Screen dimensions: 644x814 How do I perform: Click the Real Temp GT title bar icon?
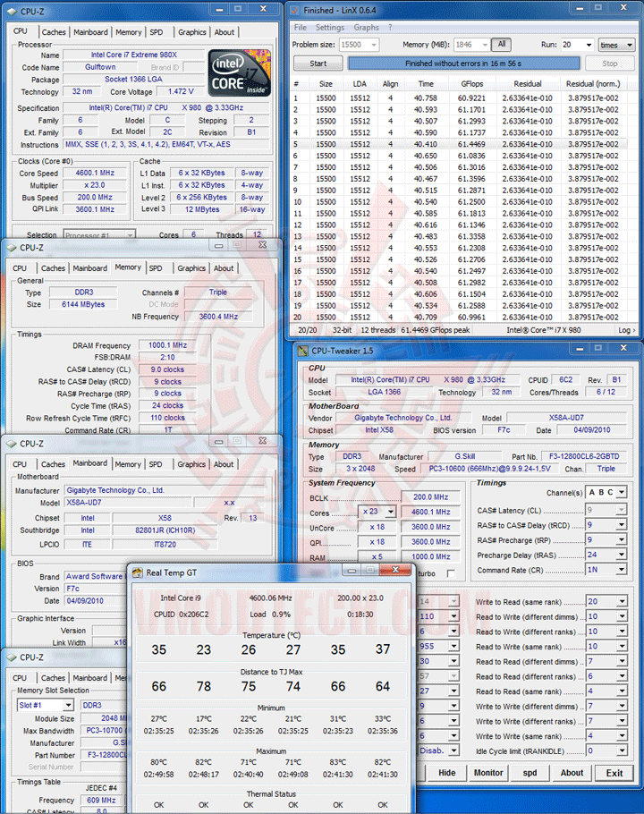[138, 572]
